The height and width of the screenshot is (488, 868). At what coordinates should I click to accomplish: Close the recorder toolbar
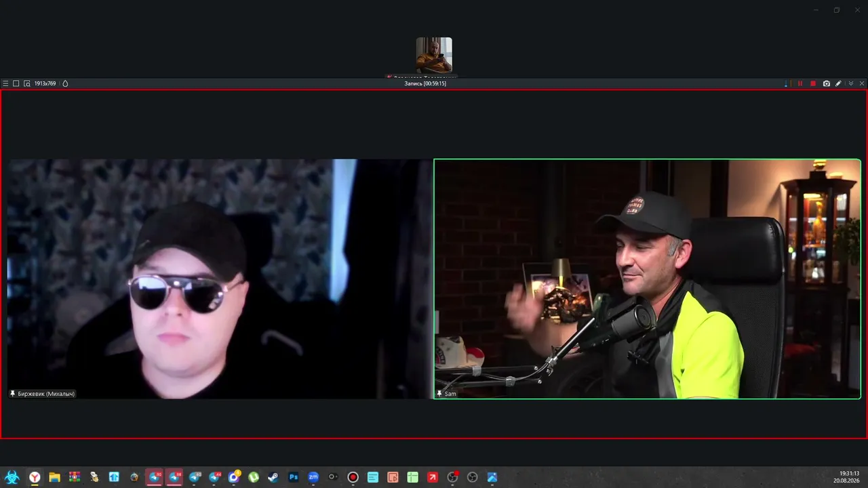coord(862,83)
